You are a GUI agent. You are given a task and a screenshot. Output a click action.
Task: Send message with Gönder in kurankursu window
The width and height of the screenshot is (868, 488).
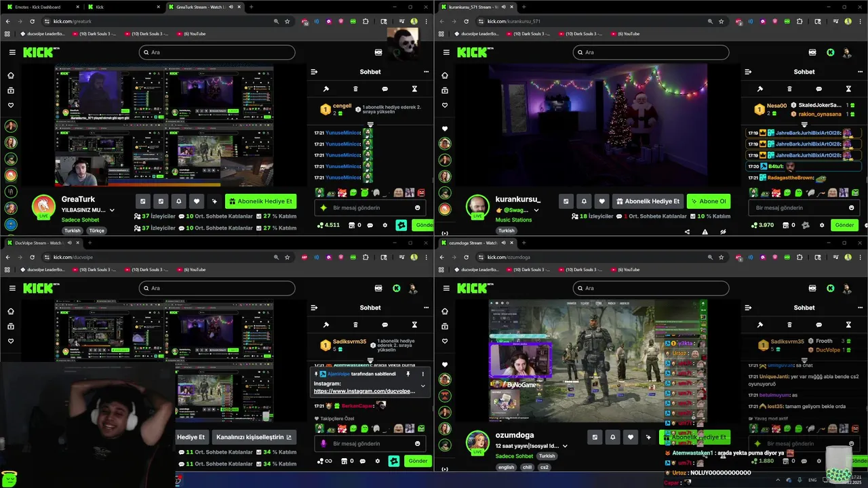tap(844, 225)
